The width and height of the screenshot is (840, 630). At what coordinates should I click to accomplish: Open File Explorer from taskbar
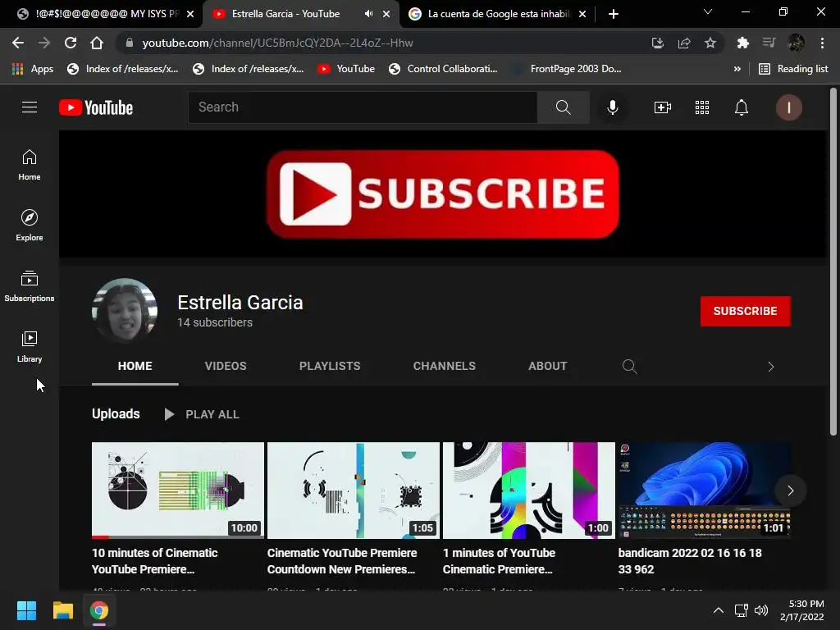click(62, 610)
